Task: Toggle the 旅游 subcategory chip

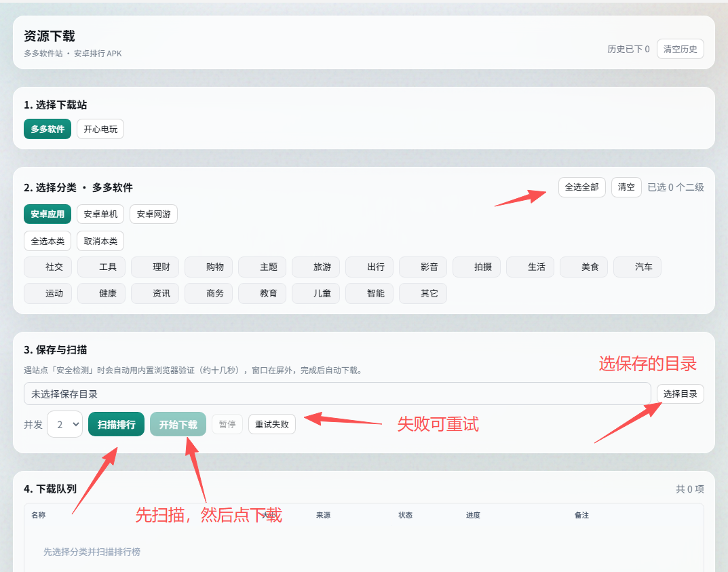Action: (x=315, y=267)
